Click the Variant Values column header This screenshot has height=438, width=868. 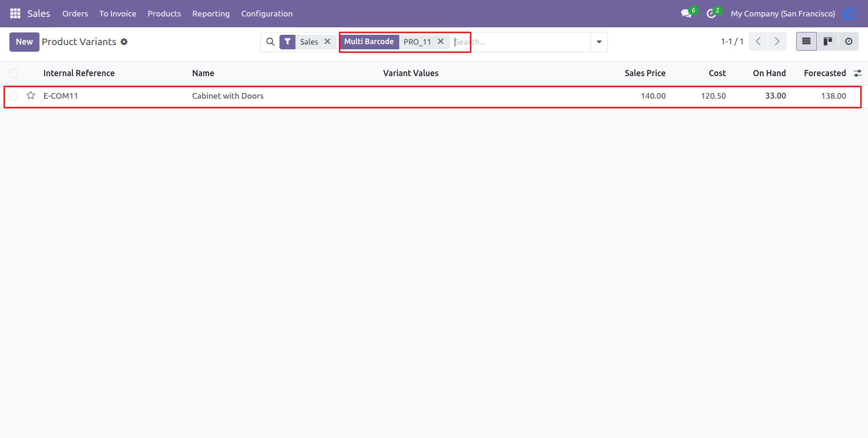coord(411,73)
